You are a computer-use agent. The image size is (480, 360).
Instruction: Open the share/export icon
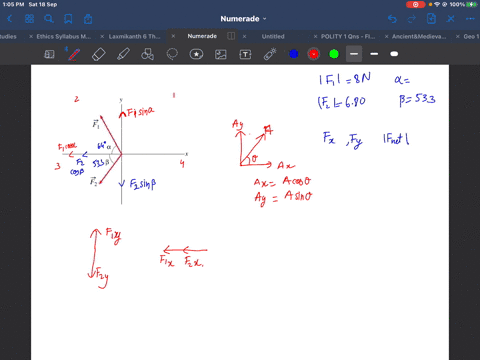pyautogui.click(x=88, y=19)
